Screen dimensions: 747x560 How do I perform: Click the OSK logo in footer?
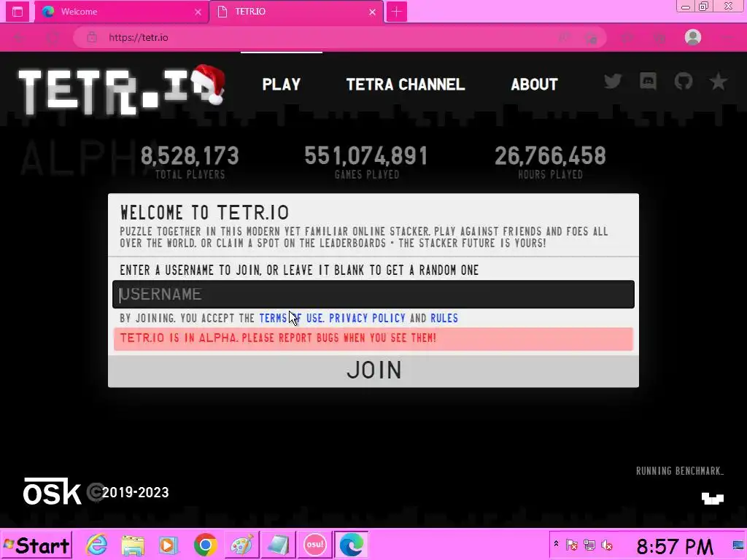(52, 491)
